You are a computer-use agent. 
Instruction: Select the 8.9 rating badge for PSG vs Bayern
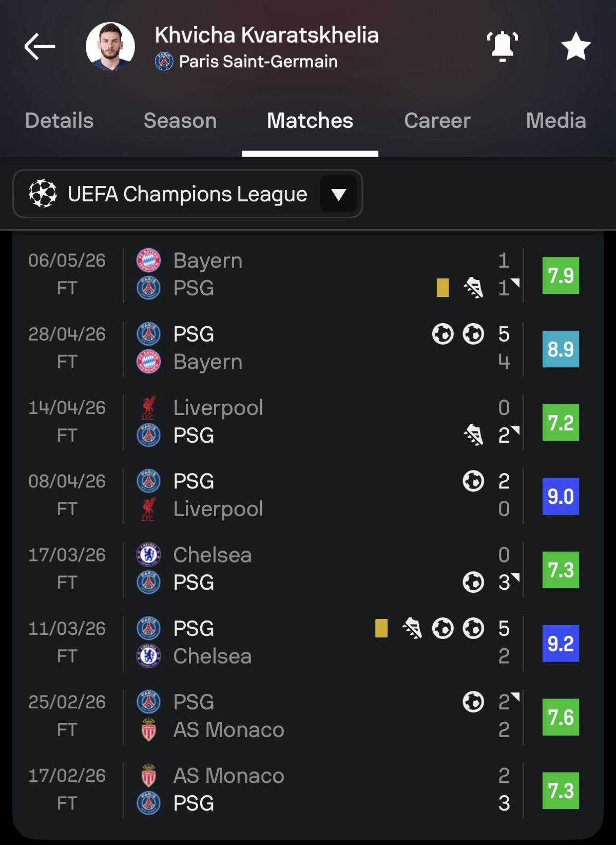561,349
